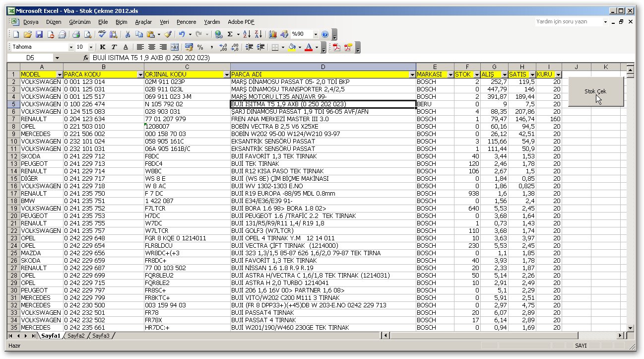Copy selection with the Copy icon
The width and height of the screenshot is (644, 359).
pos(139,34)
